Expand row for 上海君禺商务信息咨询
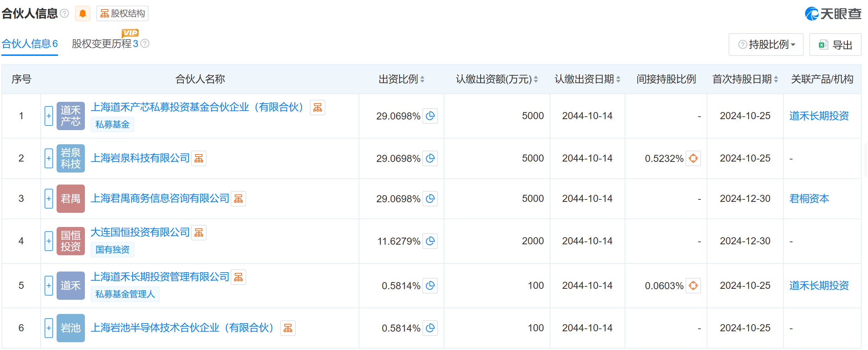This screenshot has width=868, height=350. coord(49,199)
